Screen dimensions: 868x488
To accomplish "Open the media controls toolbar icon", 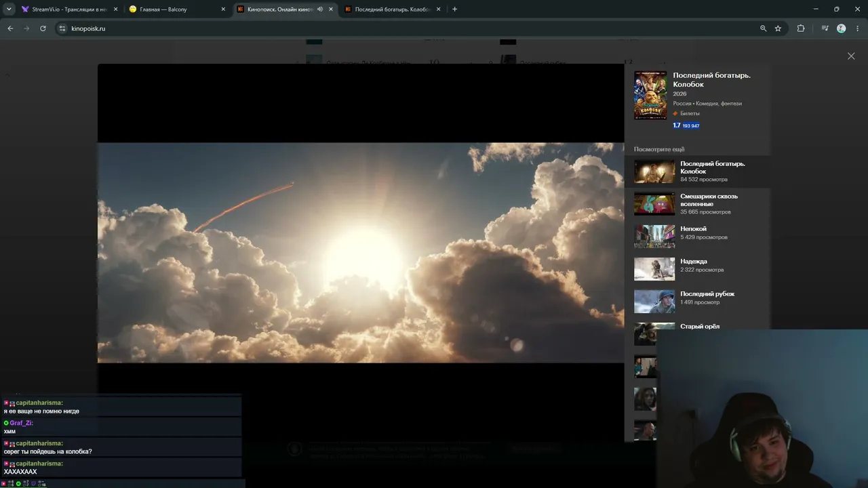I will tap(825, 28).
